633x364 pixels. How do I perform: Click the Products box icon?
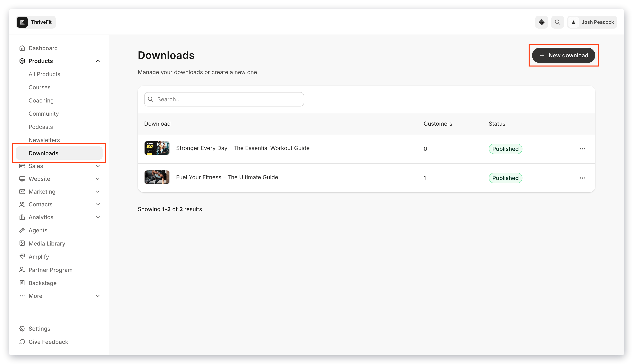tap(22, 61)
